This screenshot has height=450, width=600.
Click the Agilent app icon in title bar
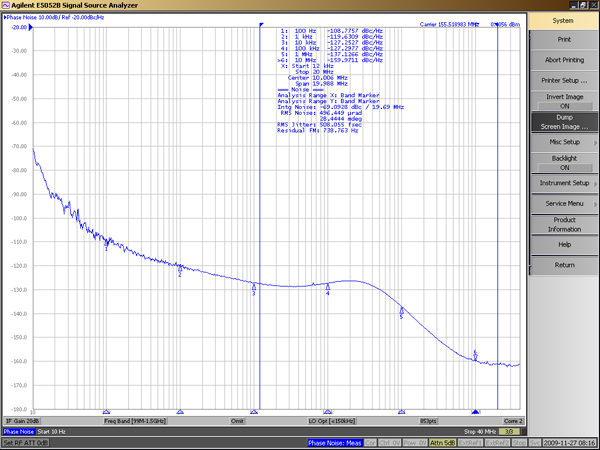coord(6,5)
